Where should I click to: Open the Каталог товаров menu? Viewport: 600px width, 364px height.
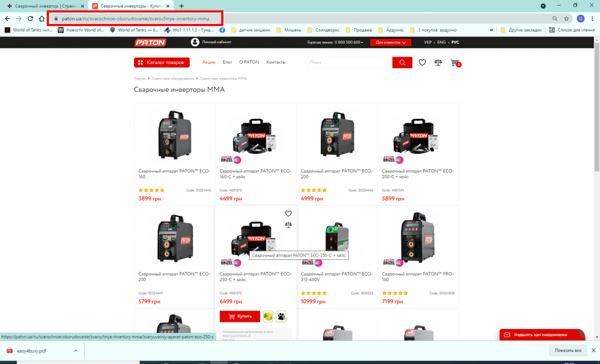click(162, 62)
